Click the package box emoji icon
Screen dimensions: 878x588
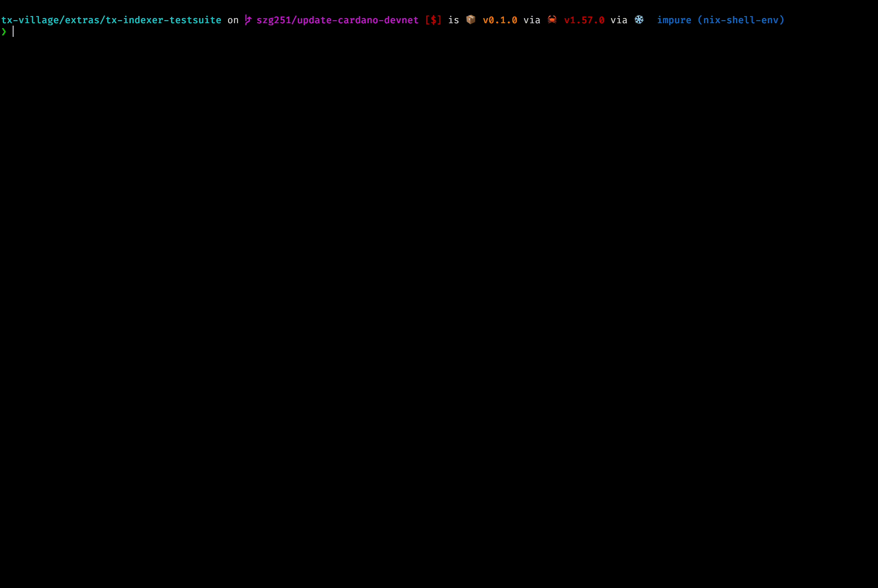[471, 19]
